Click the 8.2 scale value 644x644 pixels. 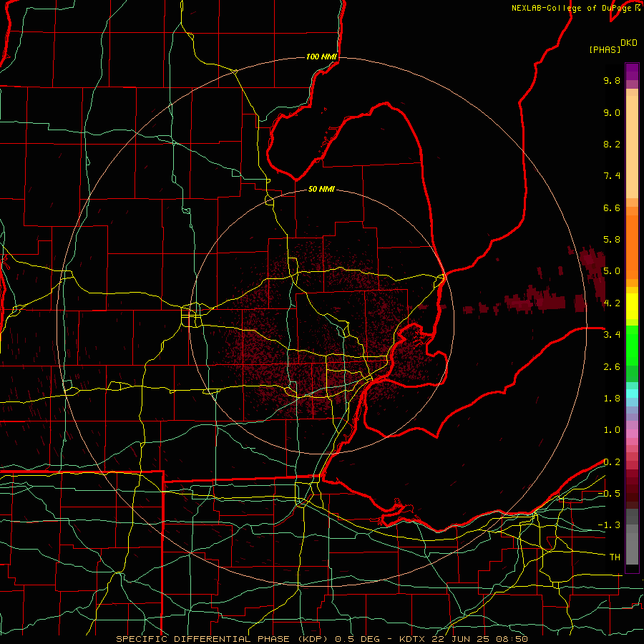click(x=612, y=144)
